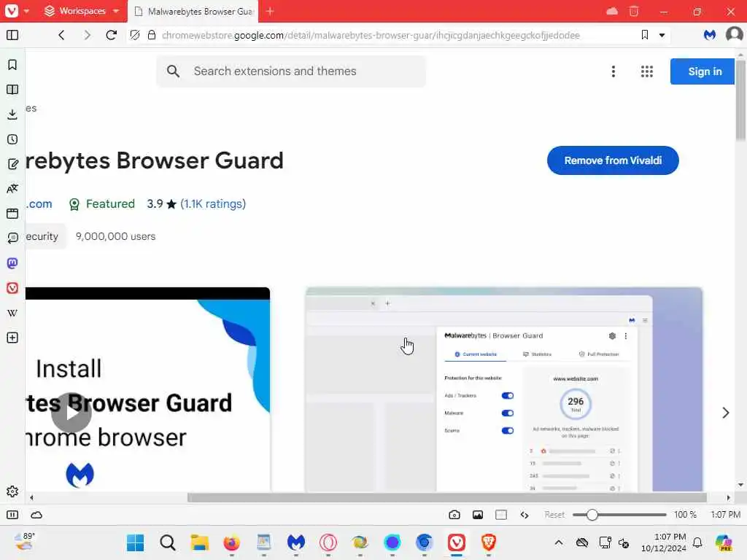This screenshot has height=560, width=747.
Task: View site info padlock icon
Action: (x=152, y=35)
